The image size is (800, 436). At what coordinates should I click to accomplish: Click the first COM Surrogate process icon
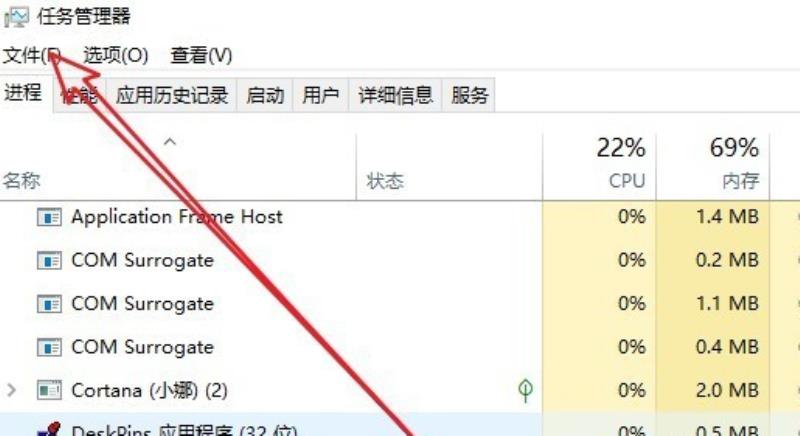(x=49, y=261)
